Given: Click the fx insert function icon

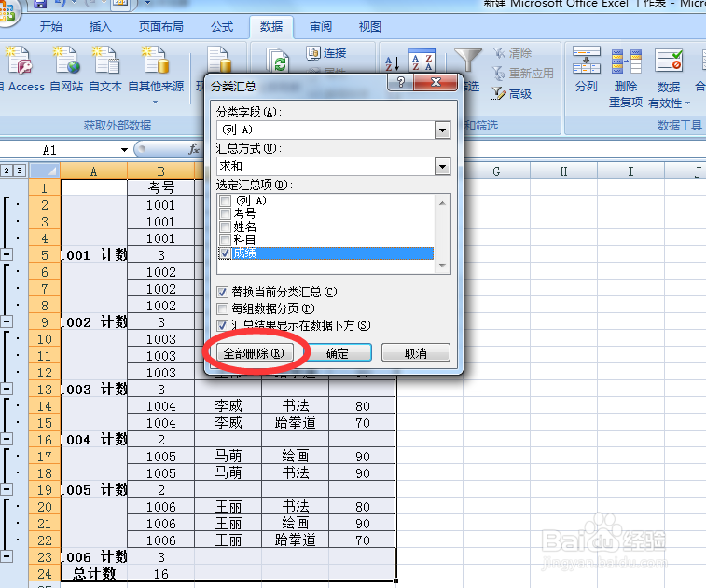Looking at the screenshot, I should click(194, 149).
